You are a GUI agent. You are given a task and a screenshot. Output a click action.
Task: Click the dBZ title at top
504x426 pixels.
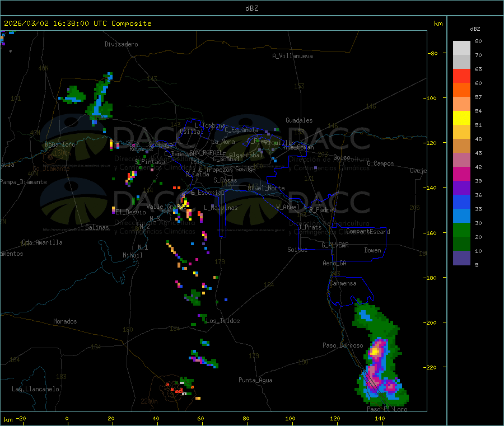point(251,8)
